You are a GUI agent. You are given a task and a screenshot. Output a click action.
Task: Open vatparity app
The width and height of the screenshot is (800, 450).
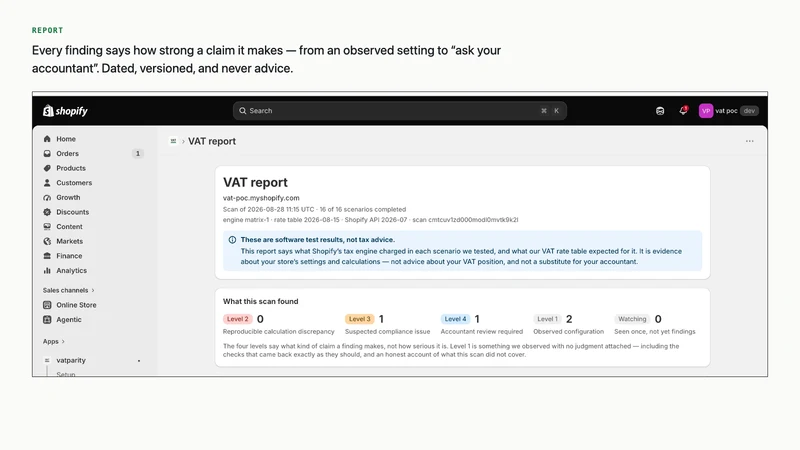coord(71,360)
